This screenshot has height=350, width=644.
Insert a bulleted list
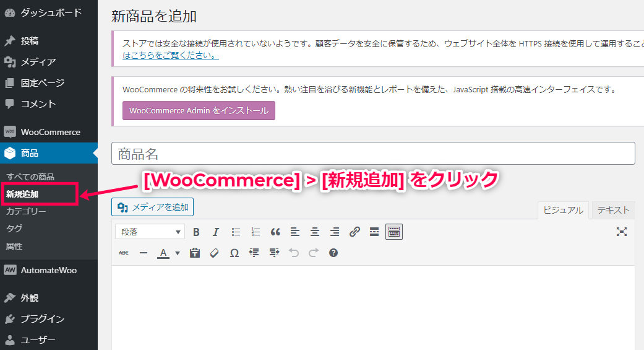(x=236, y=232)
